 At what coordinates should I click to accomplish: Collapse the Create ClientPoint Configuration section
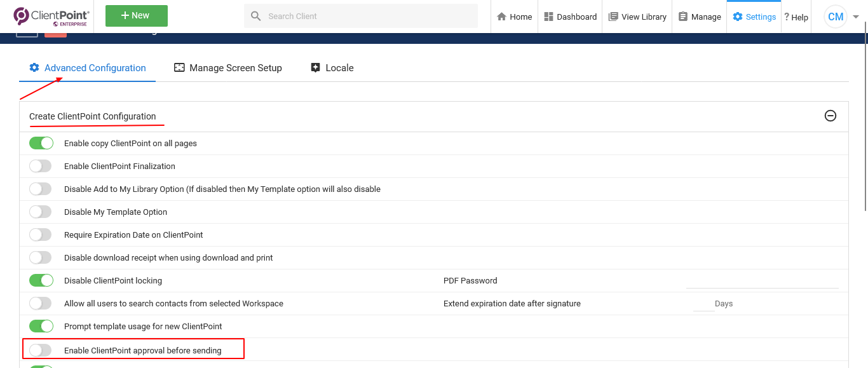(830, 116)
